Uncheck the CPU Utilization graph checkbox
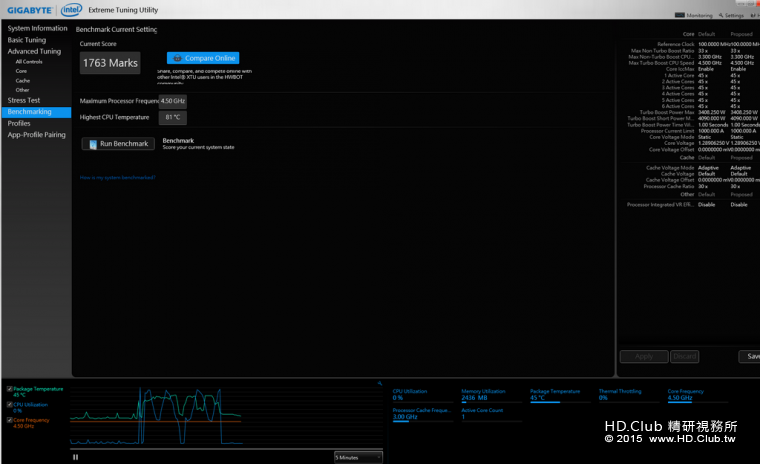This screenshot has width=760, height=464. [x=10, y=404]
